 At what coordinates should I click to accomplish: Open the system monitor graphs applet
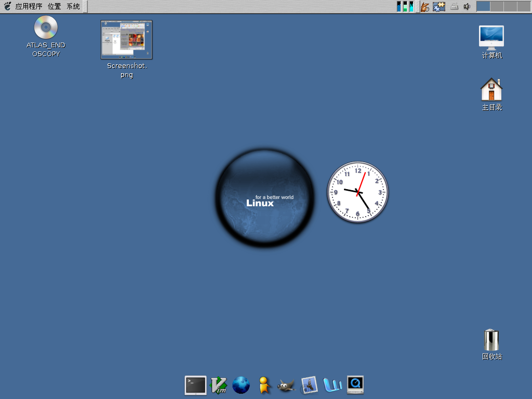pos(405,6)
